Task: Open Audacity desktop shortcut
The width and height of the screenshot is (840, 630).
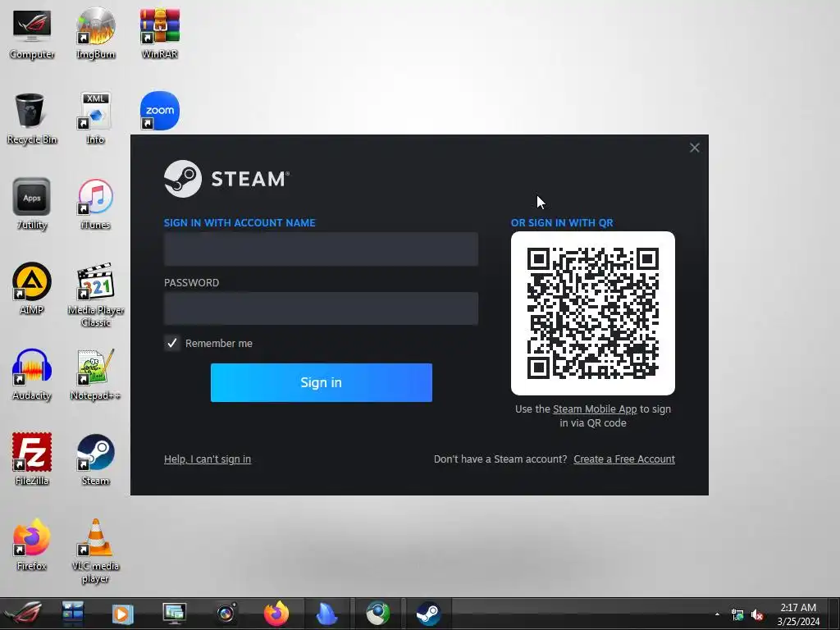Action: (x=32, y=374)
